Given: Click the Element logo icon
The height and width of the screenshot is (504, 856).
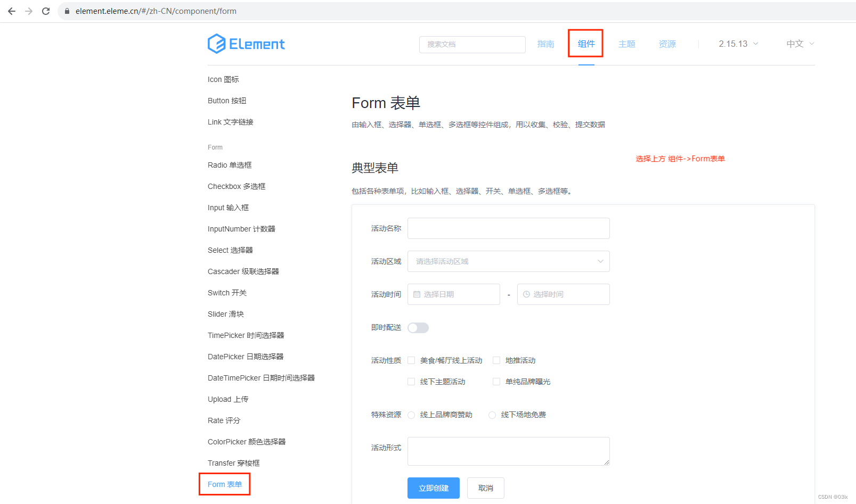Looking at the screenshot, I should pyautogui.click(x=215, y=43).
